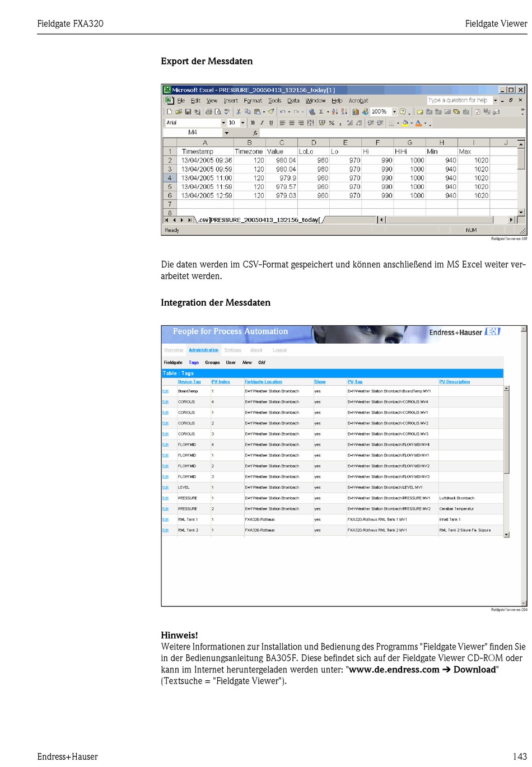Open the font size dropdown

coord(242,123)
